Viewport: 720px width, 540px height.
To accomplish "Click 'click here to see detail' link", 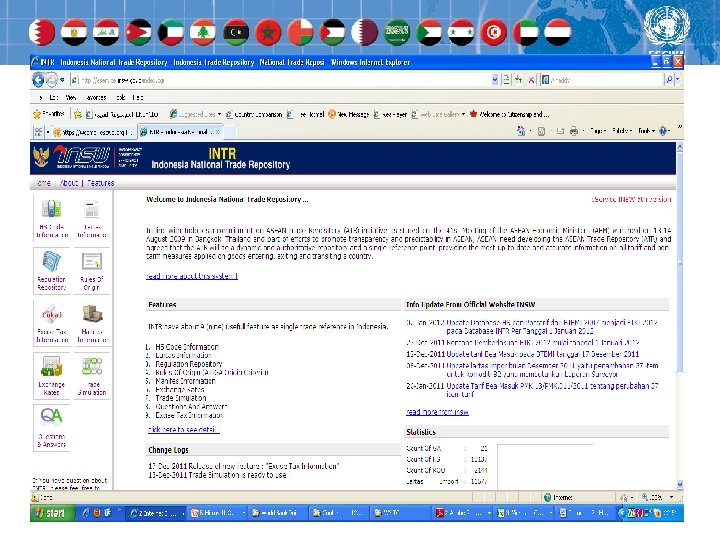I will pos(183,429).
